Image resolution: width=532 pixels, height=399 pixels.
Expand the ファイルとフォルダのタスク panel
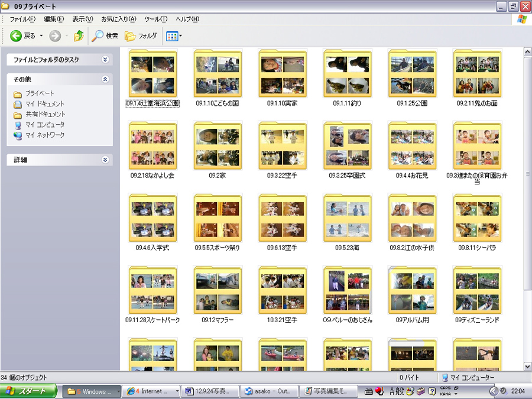tap(105, 60)
